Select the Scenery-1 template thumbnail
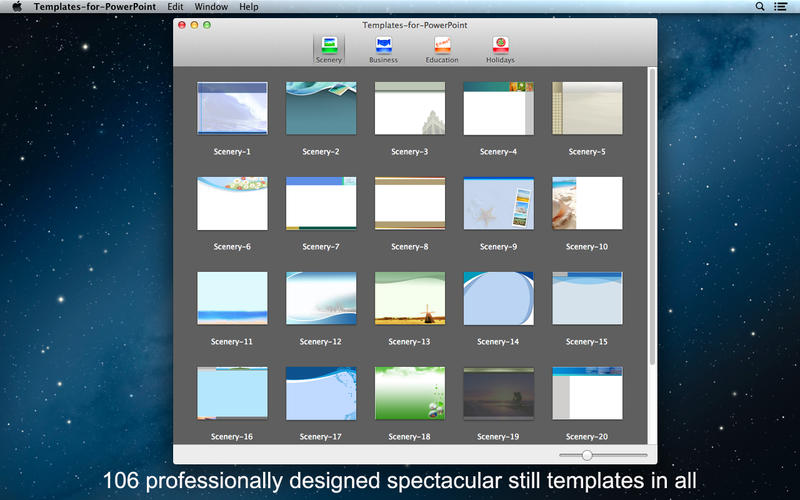800x500 pixels. [x=232, y=108]
